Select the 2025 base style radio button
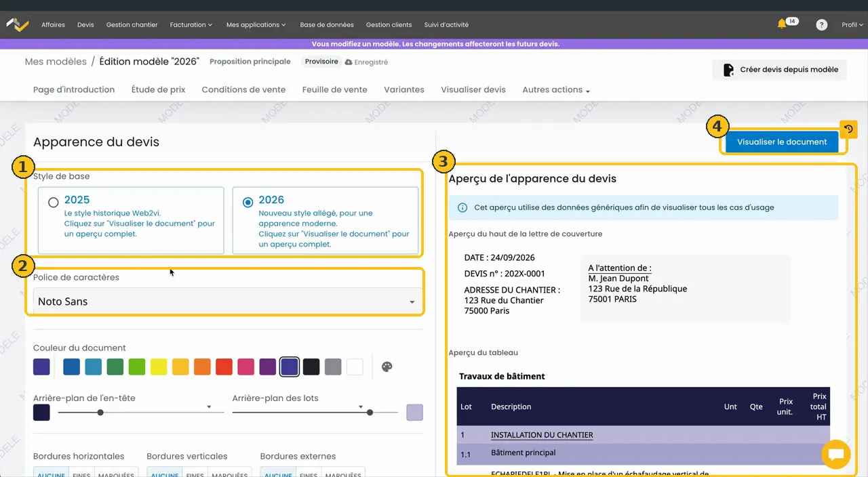The image size is (868, 477). 54,202
